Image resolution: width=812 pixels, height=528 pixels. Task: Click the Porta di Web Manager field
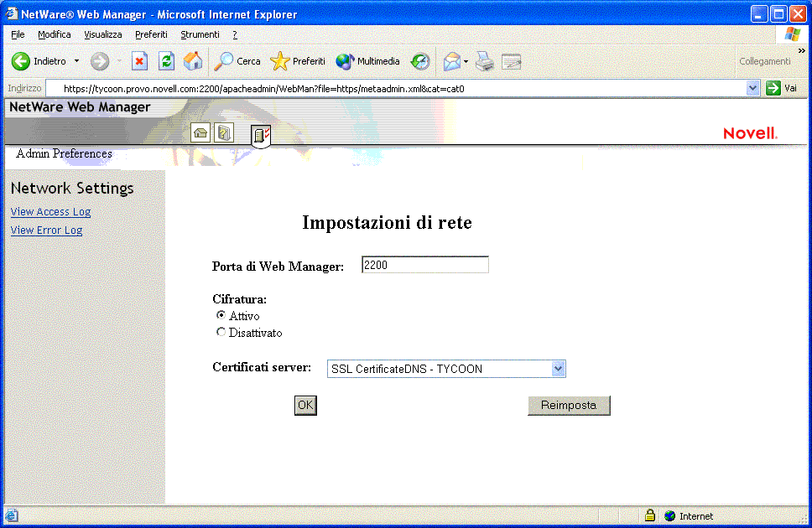[x=424, y=264]
